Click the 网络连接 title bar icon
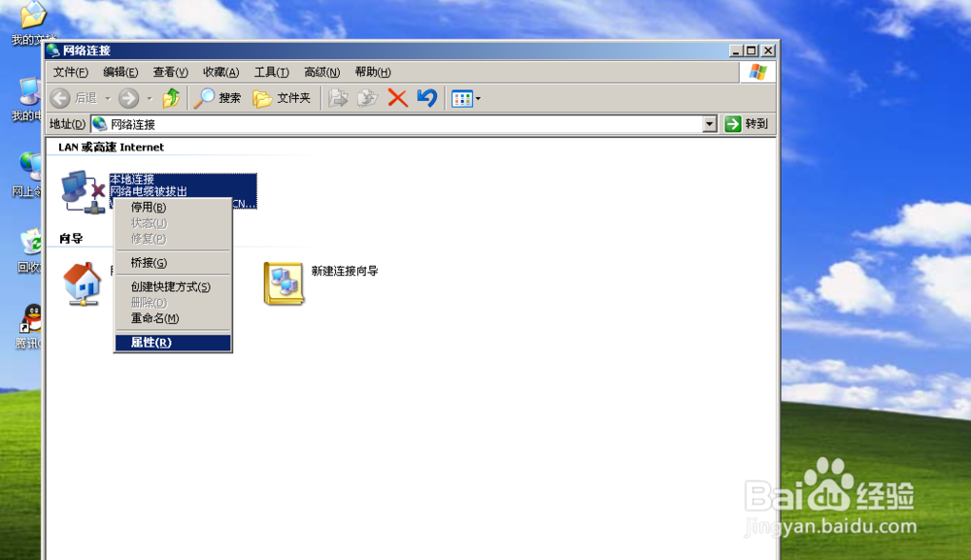Screen dimensions: 971x560 tap(53, 50)
